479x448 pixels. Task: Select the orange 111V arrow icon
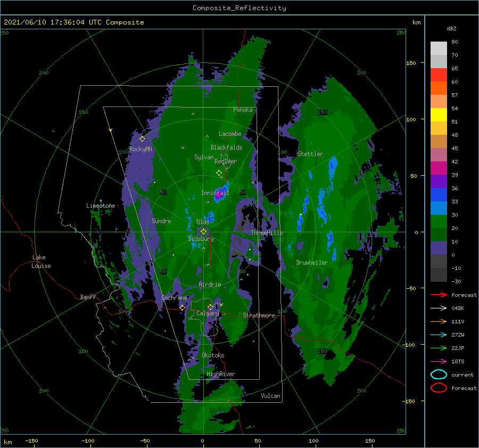(x=439, y=321)
